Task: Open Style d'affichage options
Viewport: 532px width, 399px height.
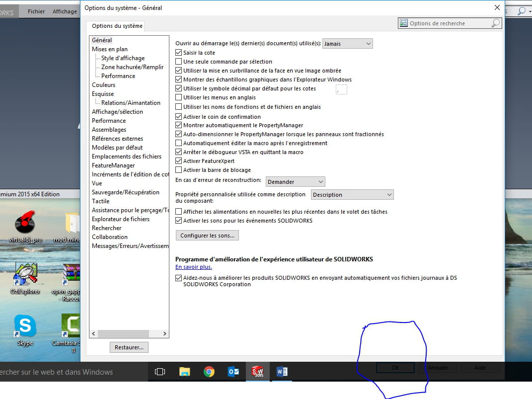Action: pos(123,58)
